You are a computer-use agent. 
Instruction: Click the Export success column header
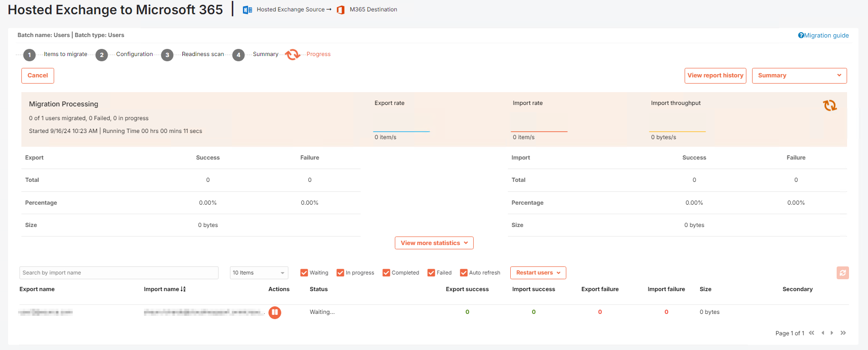click(467, 289)
